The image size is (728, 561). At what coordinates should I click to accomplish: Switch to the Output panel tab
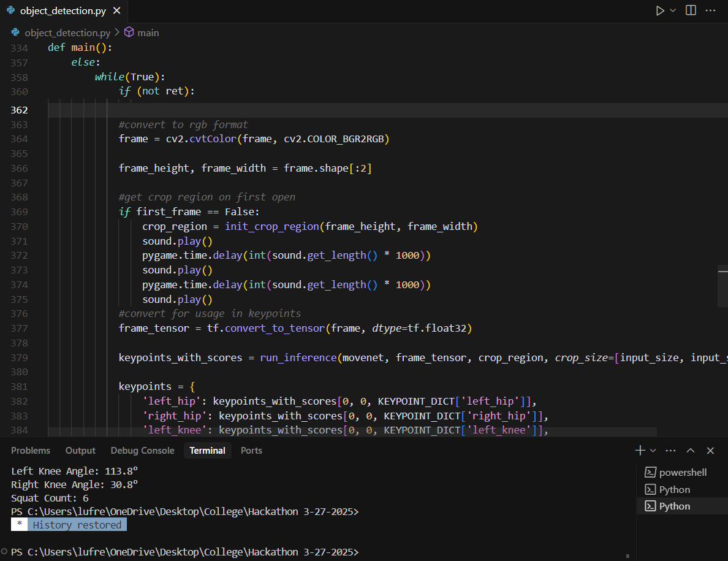tap(80, 451)
